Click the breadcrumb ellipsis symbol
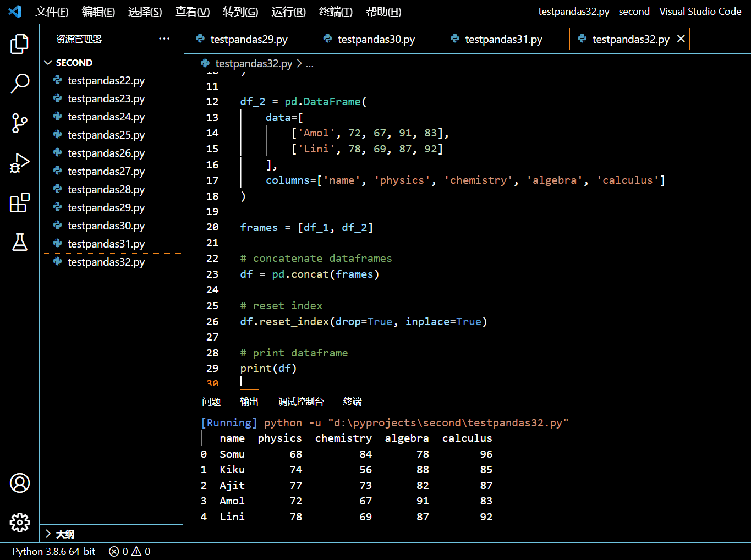 [310, 64]
